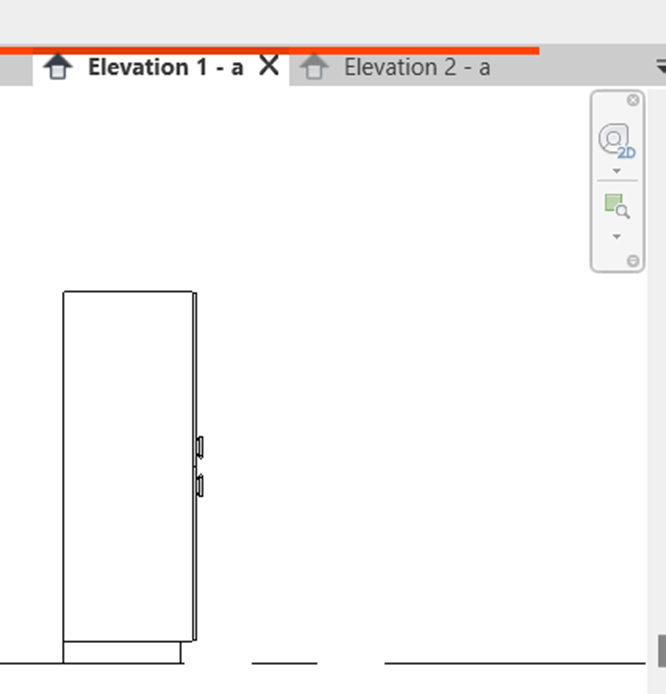Activate the Zoom in Region tool
Viewport: 666px width, 694px height.
click(x=617, y=206)
